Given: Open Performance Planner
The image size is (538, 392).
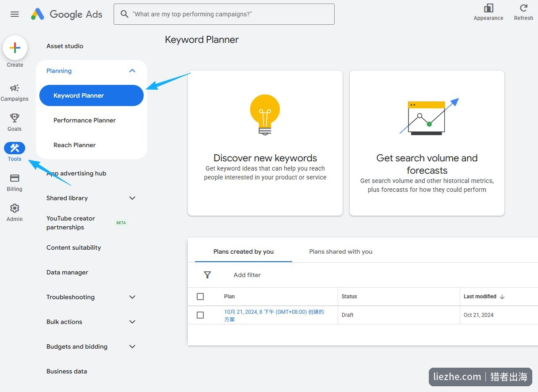Looking at the screenshot, I should tap(84, 120).
